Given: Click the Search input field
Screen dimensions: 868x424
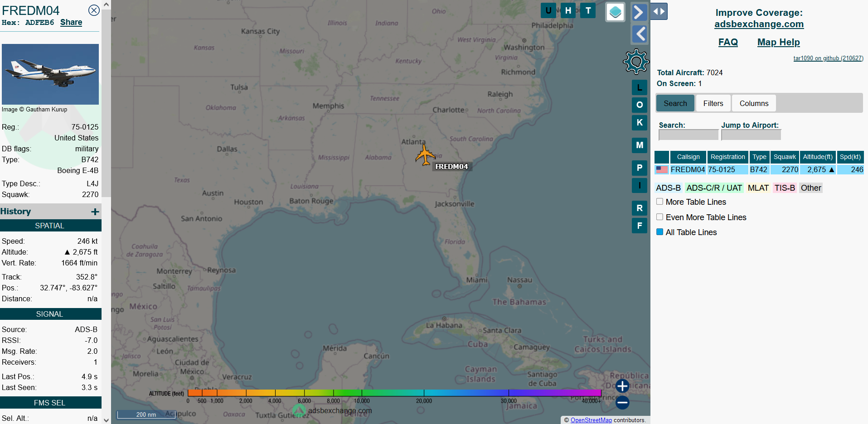Looking at the screenshot, I should click(688, 135).
